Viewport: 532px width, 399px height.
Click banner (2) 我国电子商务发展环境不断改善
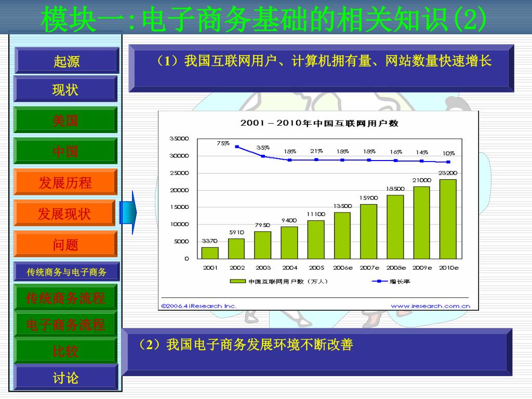coord(317,352)
